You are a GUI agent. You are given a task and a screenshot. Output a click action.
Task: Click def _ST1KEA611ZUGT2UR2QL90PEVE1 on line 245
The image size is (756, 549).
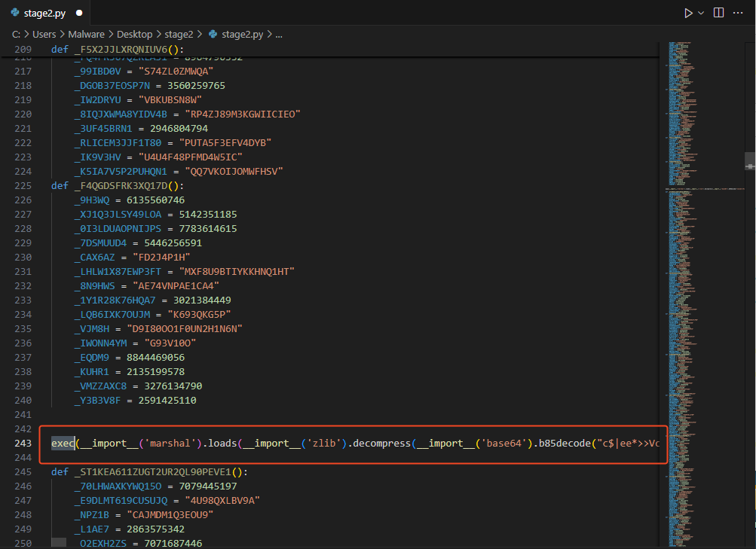pyautogui.click(x=149, y=471)
